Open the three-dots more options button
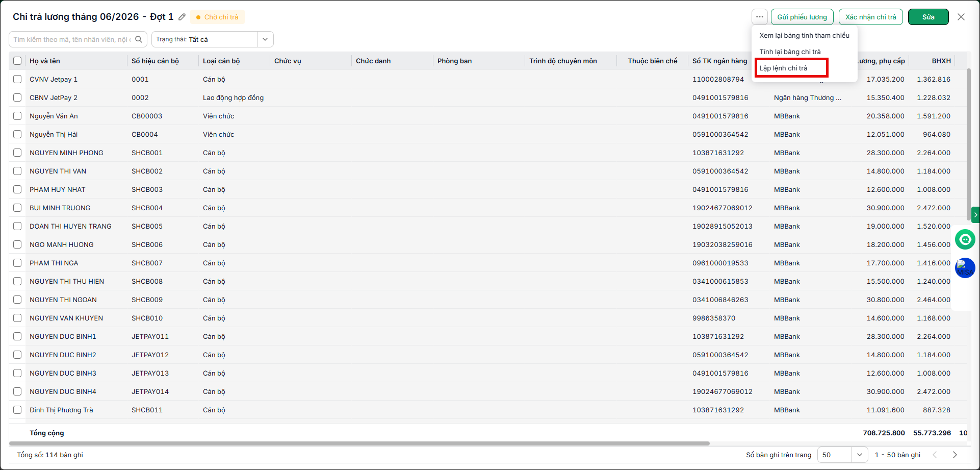 point(760,17)
